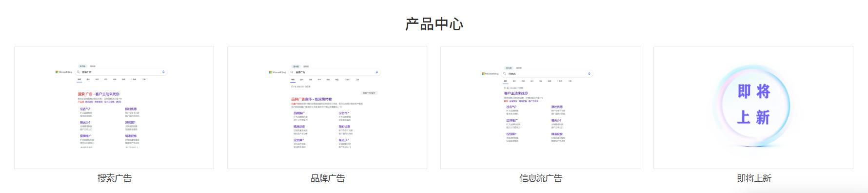This screenshot has width=868, height=193.
Task: Click the 客户主动来找你 headline in 信息流广告 preview
Action: click(516, 93)
